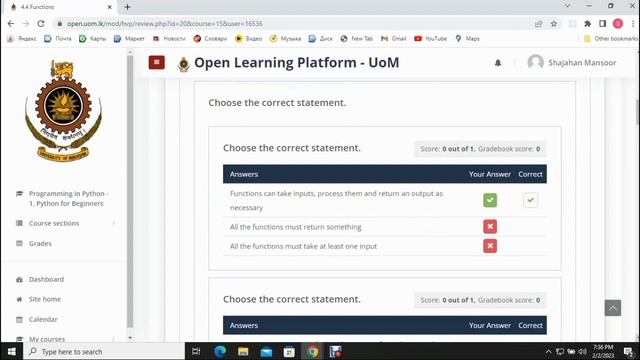This screenshot has width=640, height=360.
Task: Open the taskbar clock and date
Action: pos(603,351)
